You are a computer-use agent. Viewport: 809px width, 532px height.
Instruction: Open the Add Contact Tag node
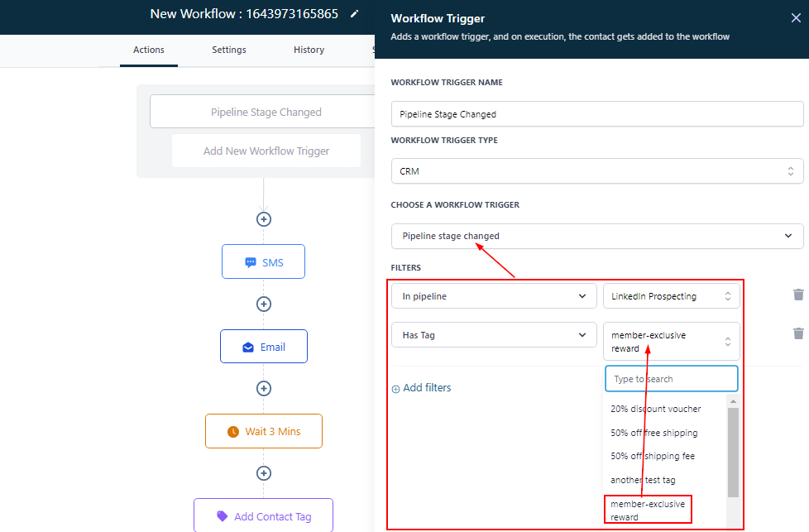(x=264, y=515)
